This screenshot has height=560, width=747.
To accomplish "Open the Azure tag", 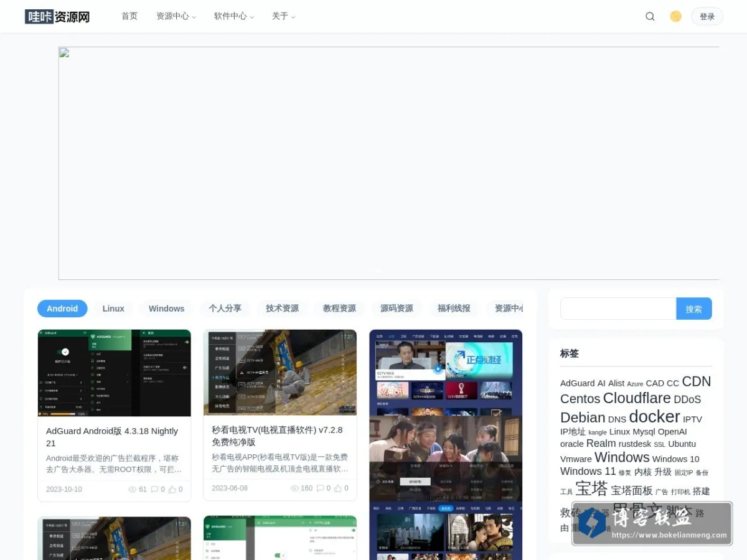I will point(635,384).
